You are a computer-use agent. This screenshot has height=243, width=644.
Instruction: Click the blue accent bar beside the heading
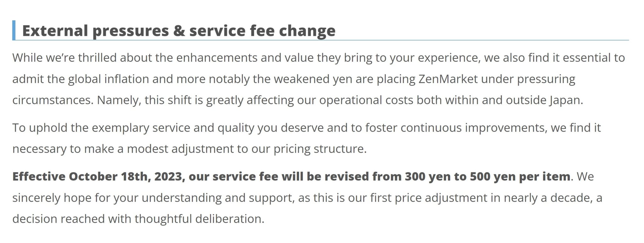click(x=14, y=30)
